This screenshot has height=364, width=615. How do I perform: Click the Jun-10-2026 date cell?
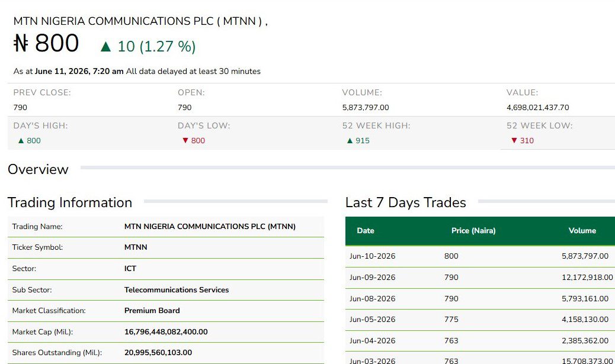tap(372, 256)
